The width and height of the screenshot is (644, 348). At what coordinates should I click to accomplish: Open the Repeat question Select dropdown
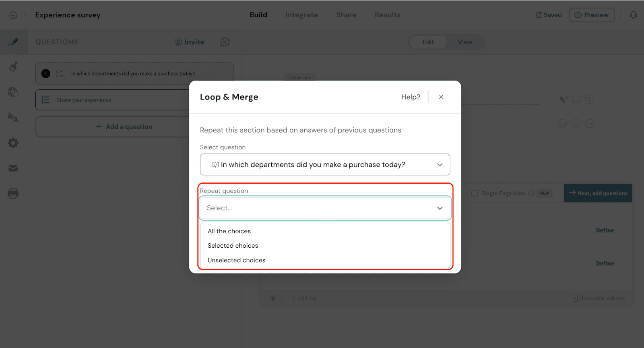(325, 208)
